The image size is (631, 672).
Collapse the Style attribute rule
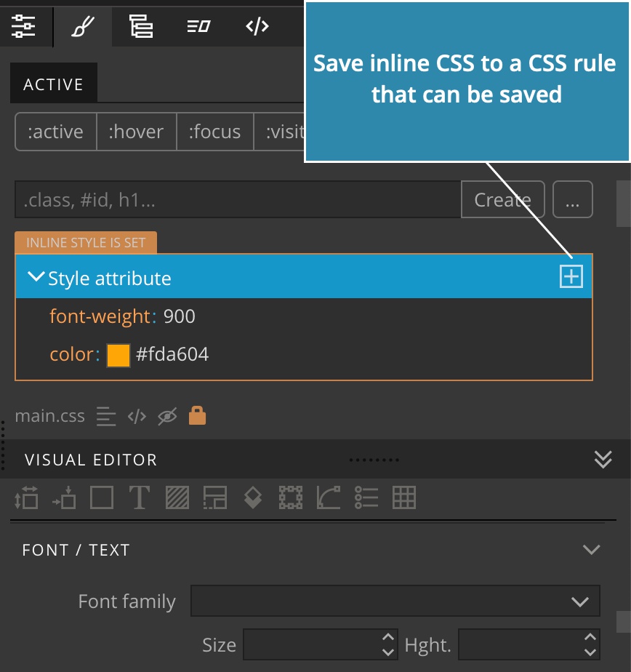[36, 276]
